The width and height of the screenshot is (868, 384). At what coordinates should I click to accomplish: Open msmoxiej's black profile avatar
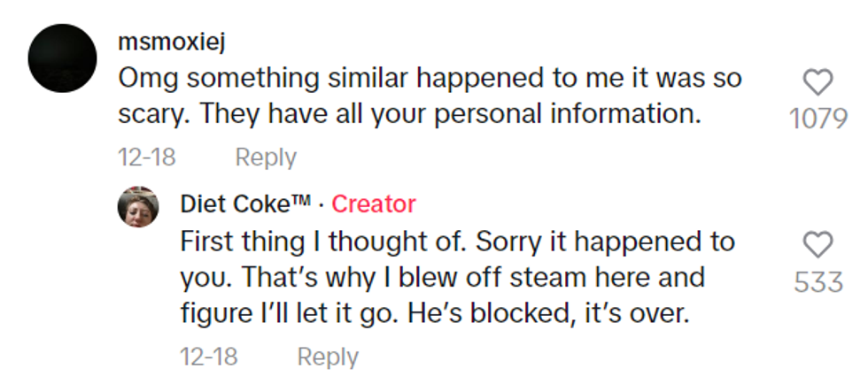[62, 58]
